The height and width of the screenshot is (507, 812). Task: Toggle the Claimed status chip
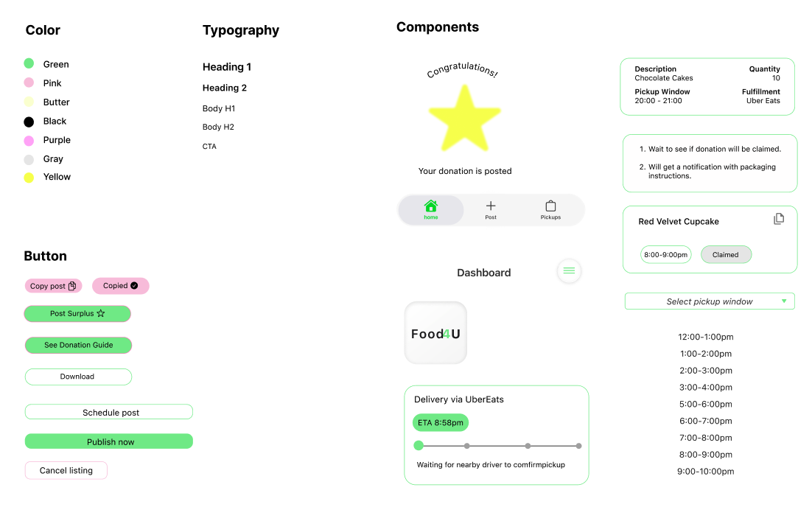click(726, 254)
